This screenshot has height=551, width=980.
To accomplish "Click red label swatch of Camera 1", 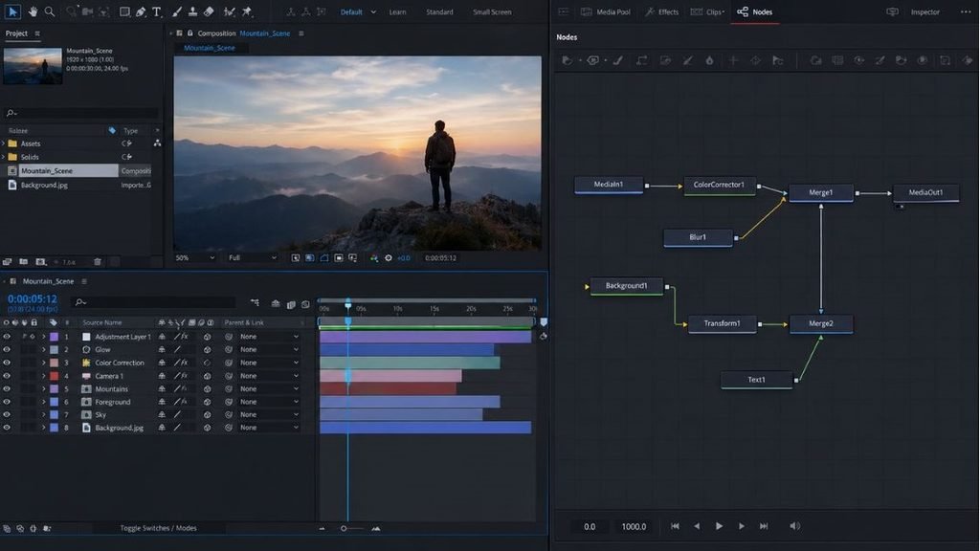I will pos(55,376).
